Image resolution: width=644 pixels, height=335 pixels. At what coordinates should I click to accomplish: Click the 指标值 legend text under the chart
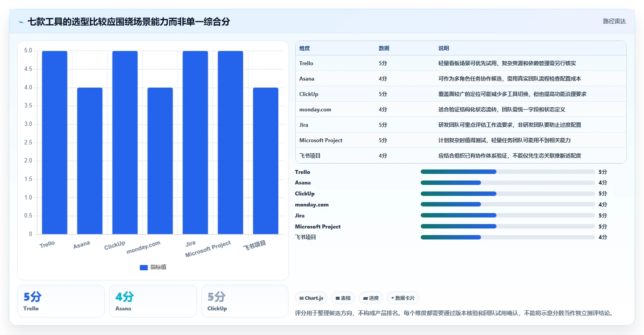tap(158, 267)
